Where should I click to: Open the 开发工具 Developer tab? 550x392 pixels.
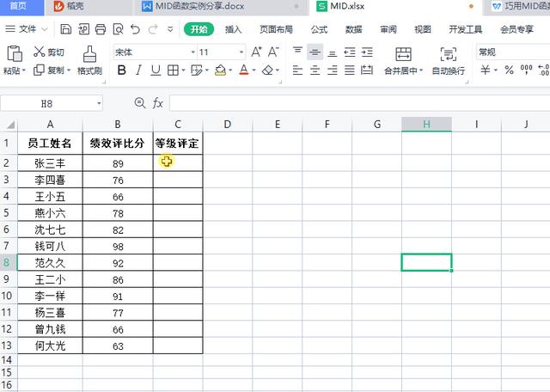pyautogui.click(x=466, y=29)
